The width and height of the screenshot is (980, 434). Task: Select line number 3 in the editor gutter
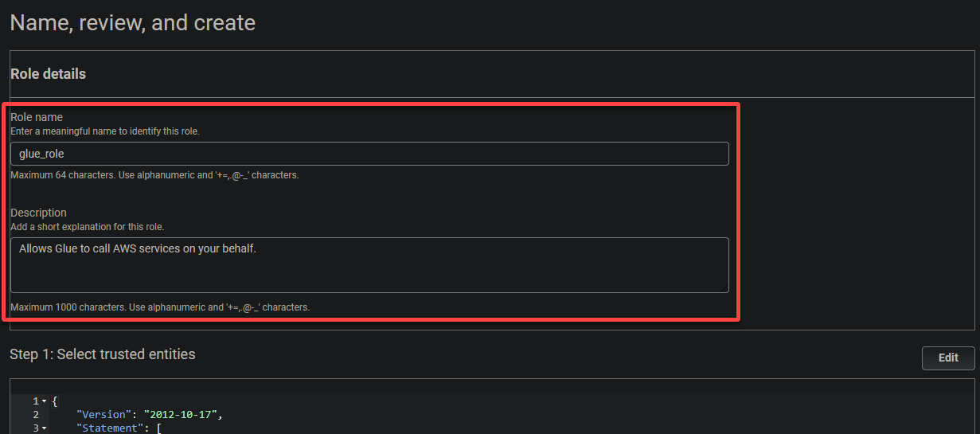tap(36, 428)
